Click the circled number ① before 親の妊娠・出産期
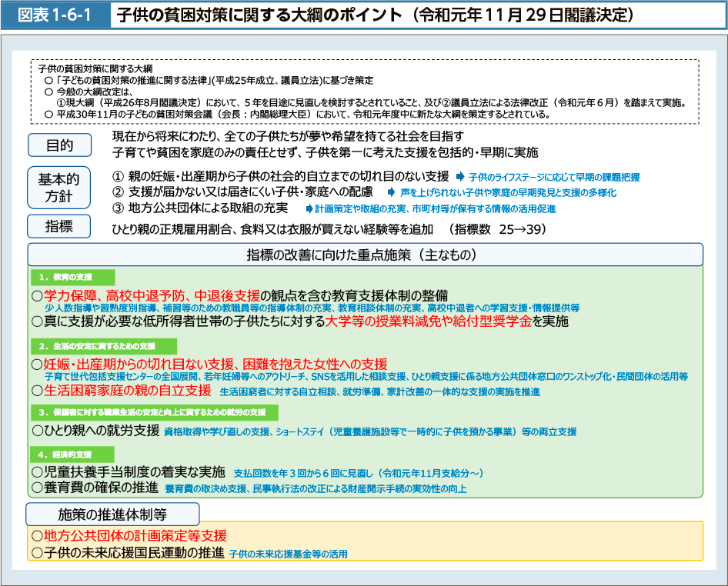The width and height of the screenshot is (728, 586). (118, 176)
